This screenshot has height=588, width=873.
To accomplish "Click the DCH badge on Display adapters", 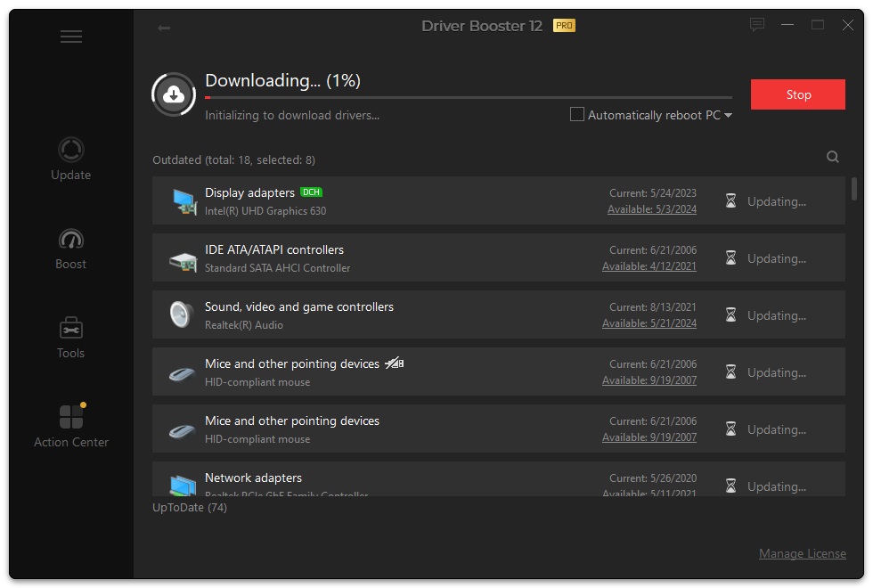I will (311, 192).
